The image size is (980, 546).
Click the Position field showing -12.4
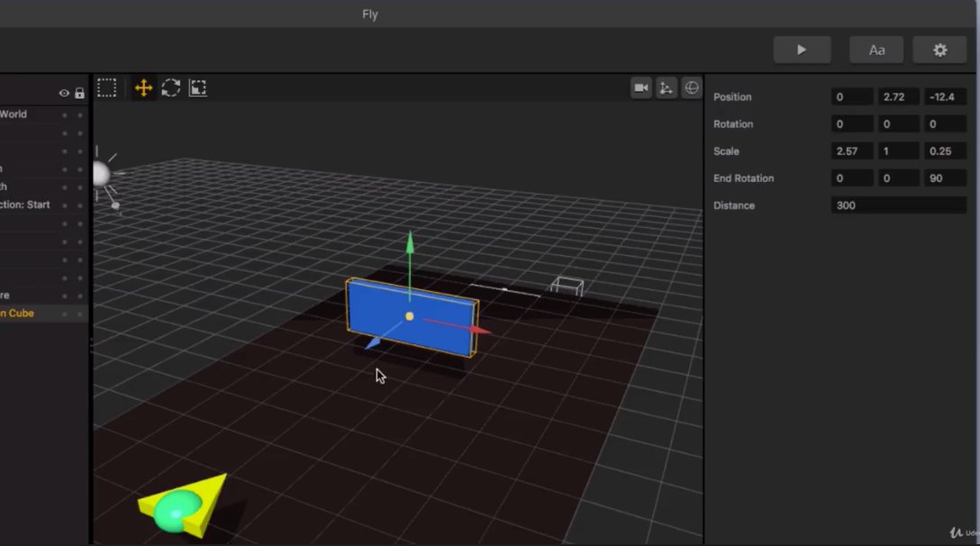pos(944,96)
